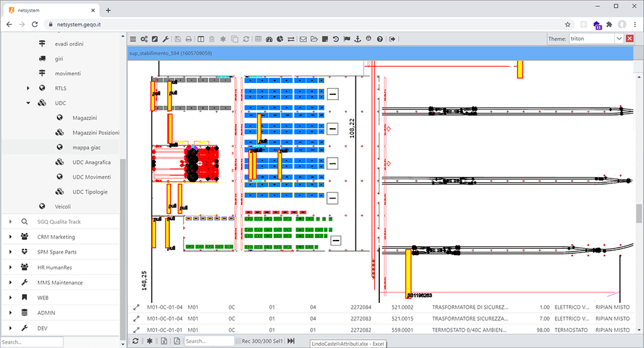Click the dashboard gauge icon
Screen dimensions: 644x348
click(x=269, y=39)
